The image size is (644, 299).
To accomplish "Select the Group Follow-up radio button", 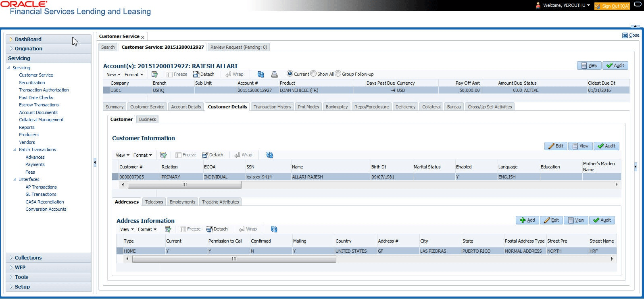I will 338,74.
